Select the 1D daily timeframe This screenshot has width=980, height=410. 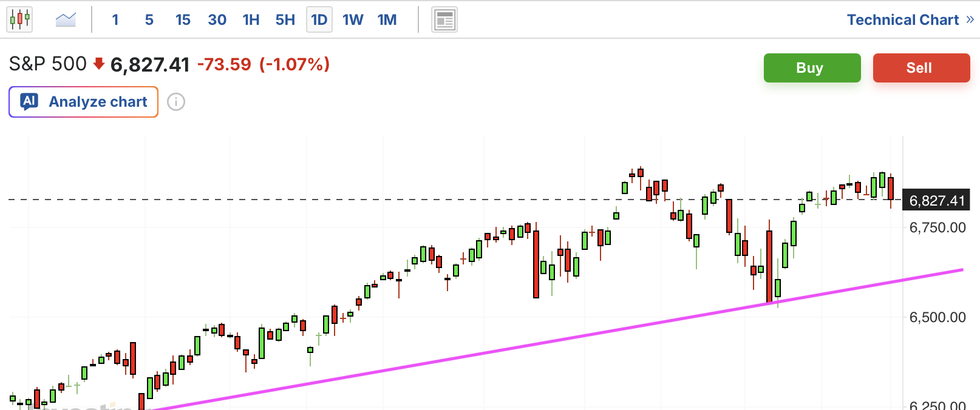(319, 20)
